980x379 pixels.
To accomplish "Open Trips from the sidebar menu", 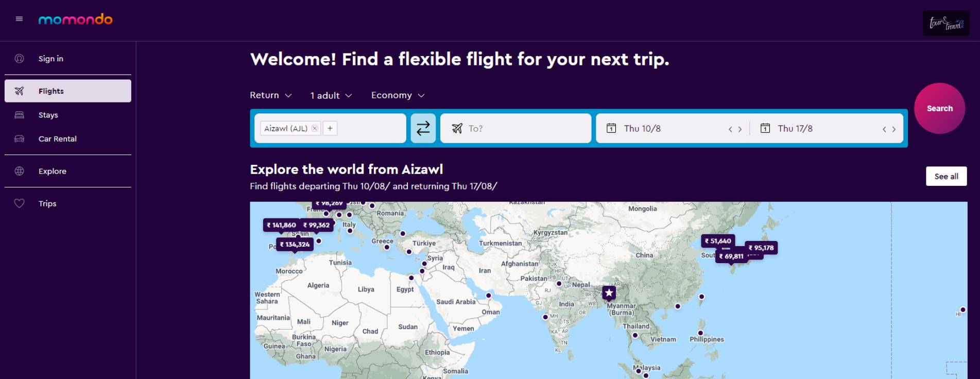I will tap(47, 203).
